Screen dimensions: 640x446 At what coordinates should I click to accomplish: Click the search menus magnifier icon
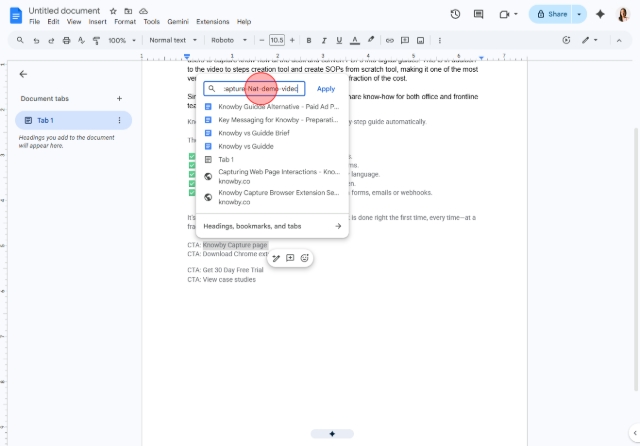[20, 40]
